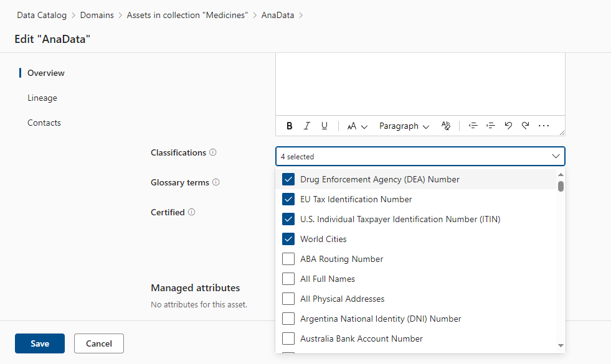
Task: Click the editor resize handle
Action: pos(562,133)
